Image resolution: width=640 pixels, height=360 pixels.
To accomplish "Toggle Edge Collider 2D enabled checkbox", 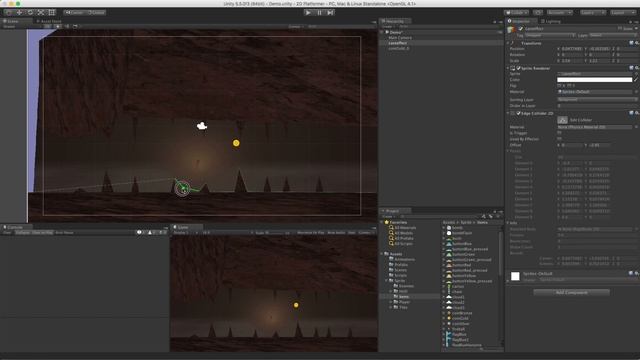I will tap(519, 113).
